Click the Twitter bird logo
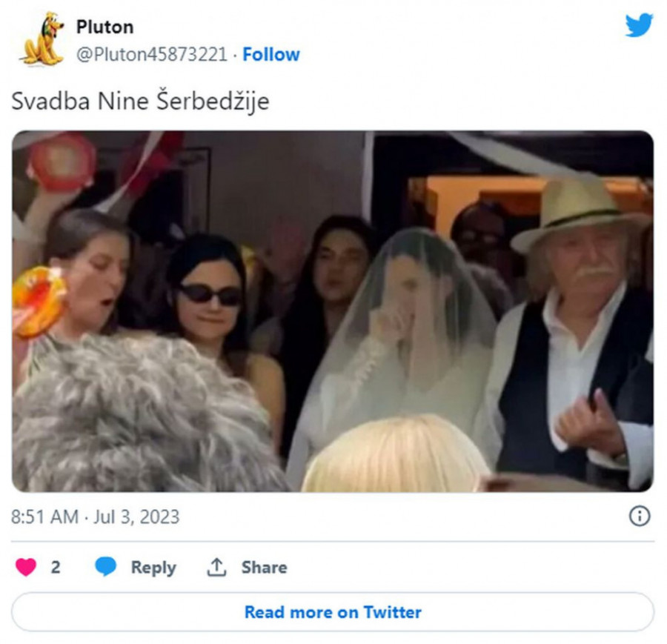The width and height of the screenshot is (667, 644). (x=639, y=24)
